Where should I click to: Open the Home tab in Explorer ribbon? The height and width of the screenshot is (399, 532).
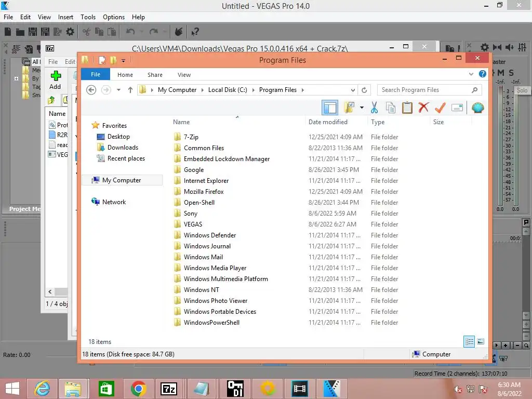[125, 75]
